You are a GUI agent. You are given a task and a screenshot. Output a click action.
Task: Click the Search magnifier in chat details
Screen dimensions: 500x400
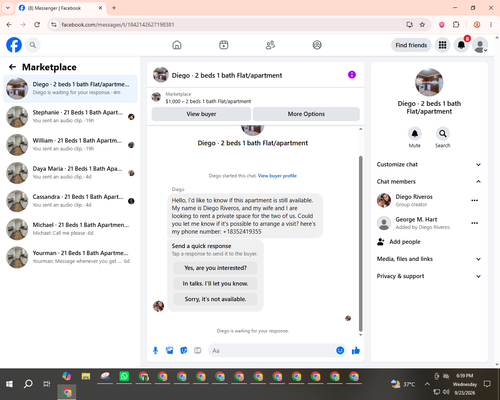(x=443, y=134)
